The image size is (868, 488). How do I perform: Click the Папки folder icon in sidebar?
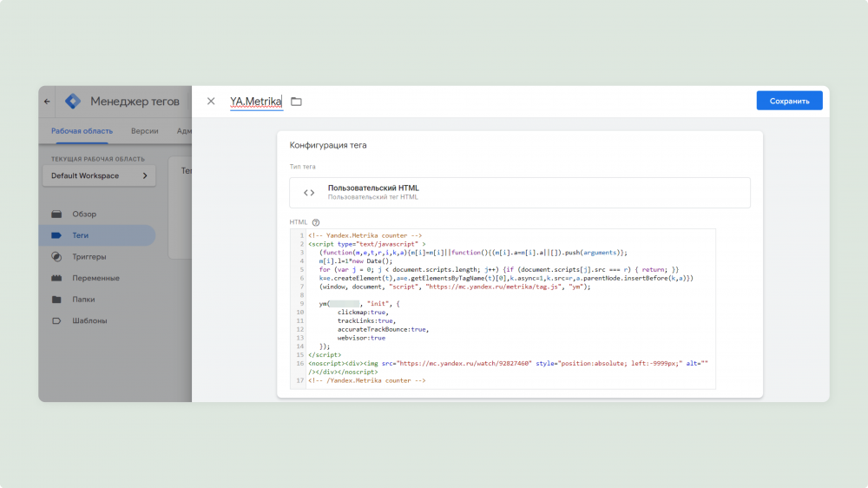(x=56, y=299)
